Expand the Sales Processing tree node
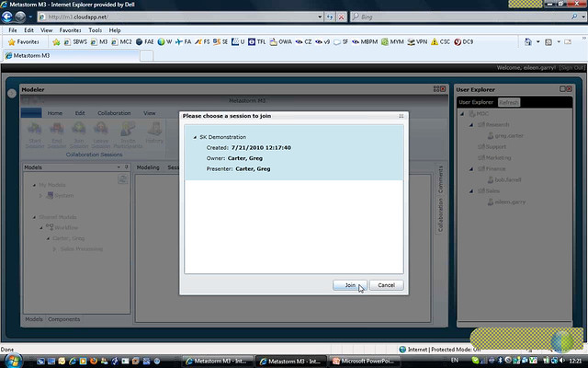 pos(55,249)
